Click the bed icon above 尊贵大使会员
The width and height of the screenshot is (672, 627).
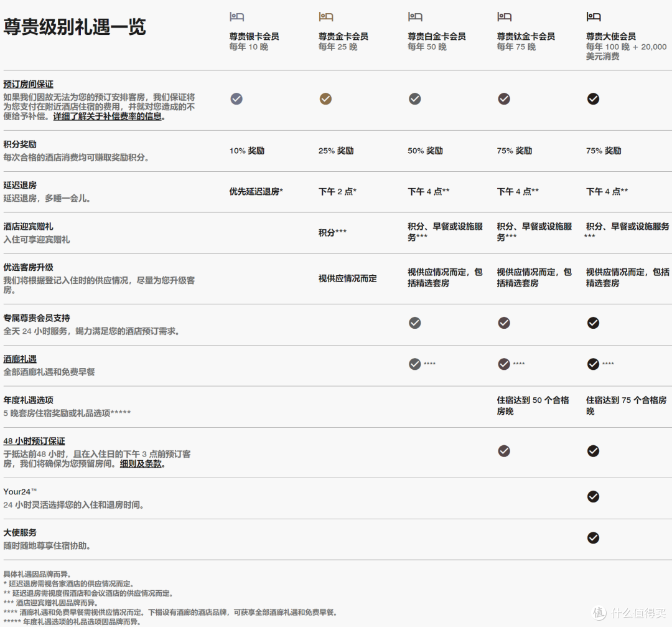593,17
